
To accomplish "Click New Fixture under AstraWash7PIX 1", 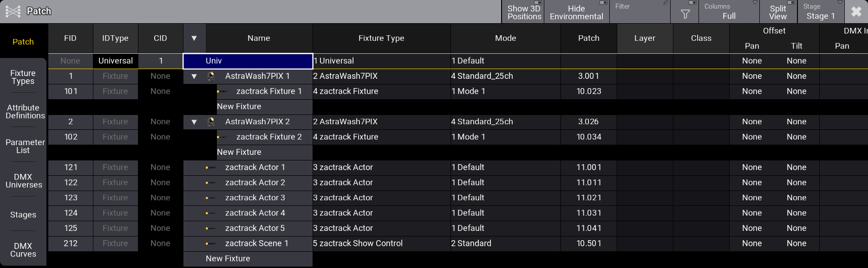I will point(264,107).
